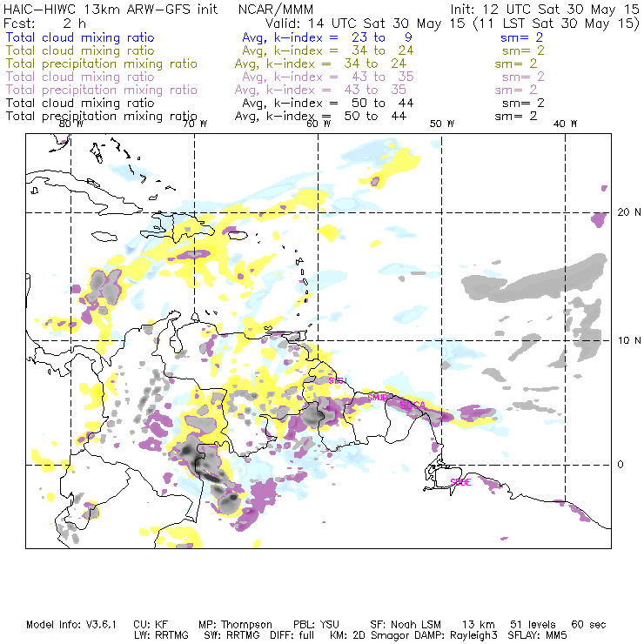Click the "PBL: YSU" model setting

[316, 625]
